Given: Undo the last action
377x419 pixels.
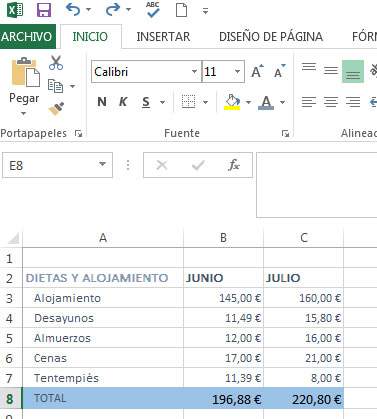Looking at the screenshot, I should pyautogui.click(x=73, y=10).
